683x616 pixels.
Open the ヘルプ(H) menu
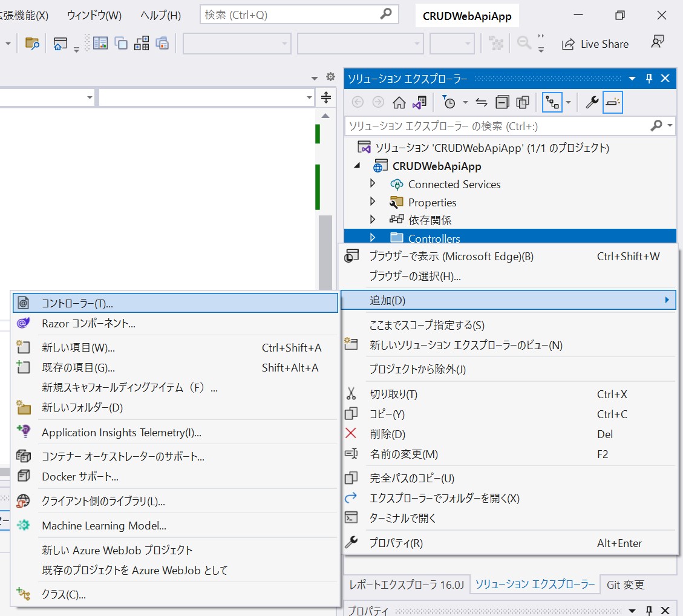click(160, 16)
